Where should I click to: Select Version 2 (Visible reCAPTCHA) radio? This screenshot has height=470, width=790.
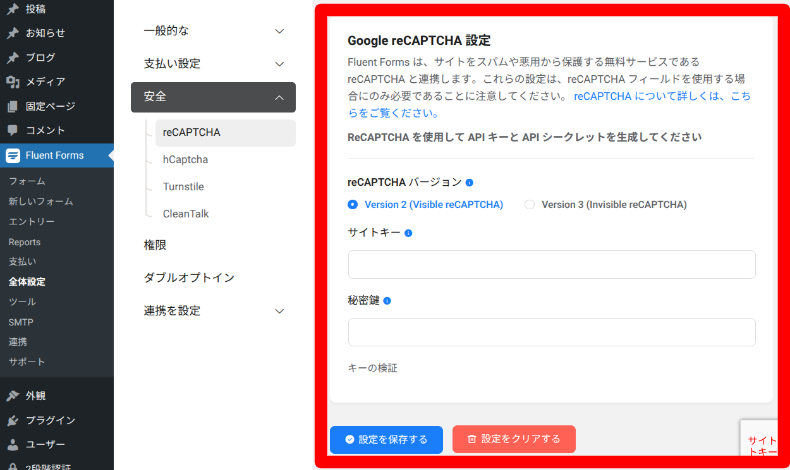353,205
